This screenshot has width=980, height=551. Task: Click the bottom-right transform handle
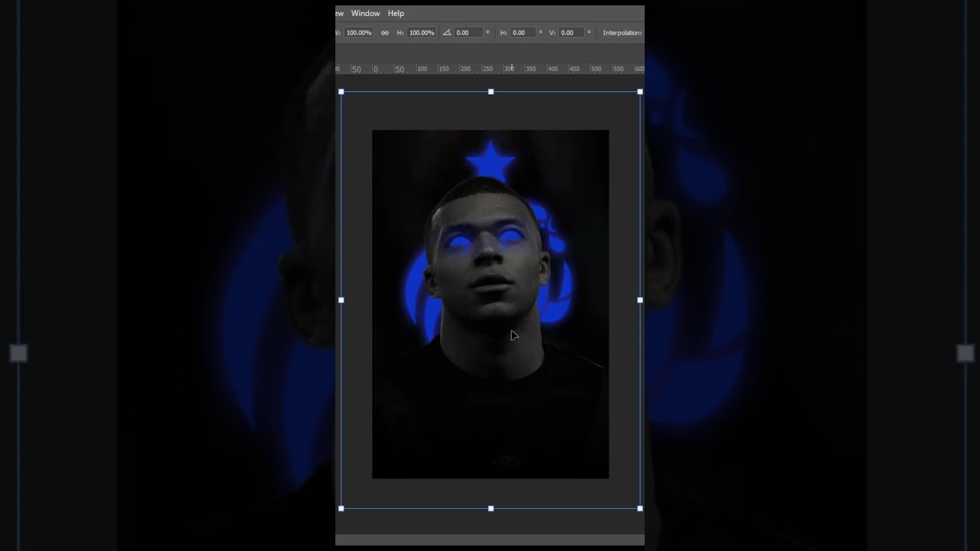[640, 508]
